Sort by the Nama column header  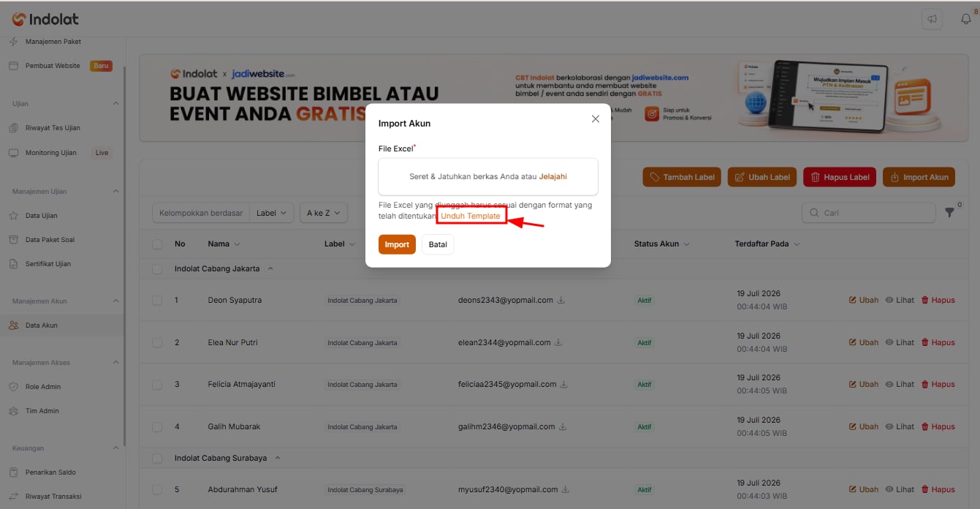pyautogui.click(x=224, y=244)
